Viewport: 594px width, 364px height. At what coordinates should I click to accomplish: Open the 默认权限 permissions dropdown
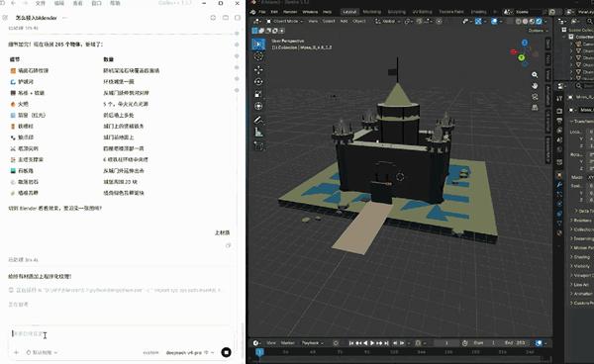click(x=42, y=352)
